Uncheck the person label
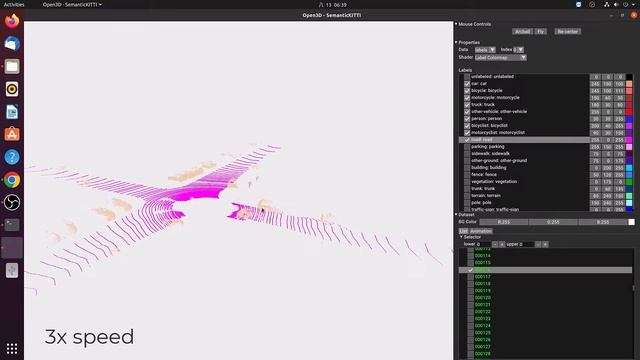640x360 pixels. [467, 119]
